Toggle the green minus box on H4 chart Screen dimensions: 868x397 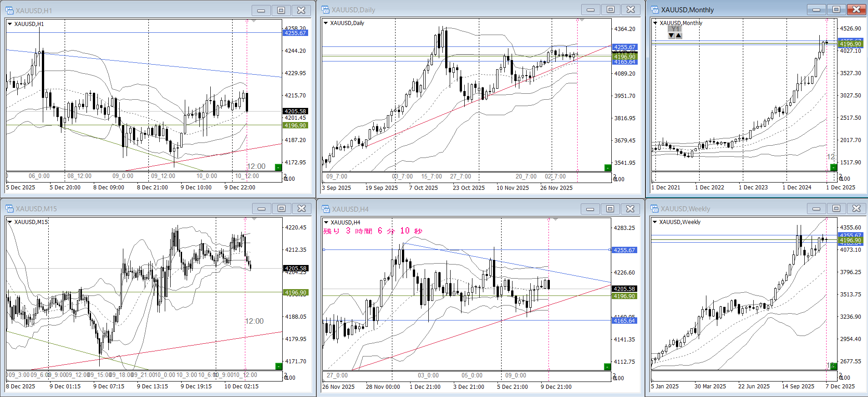point(607,366)
